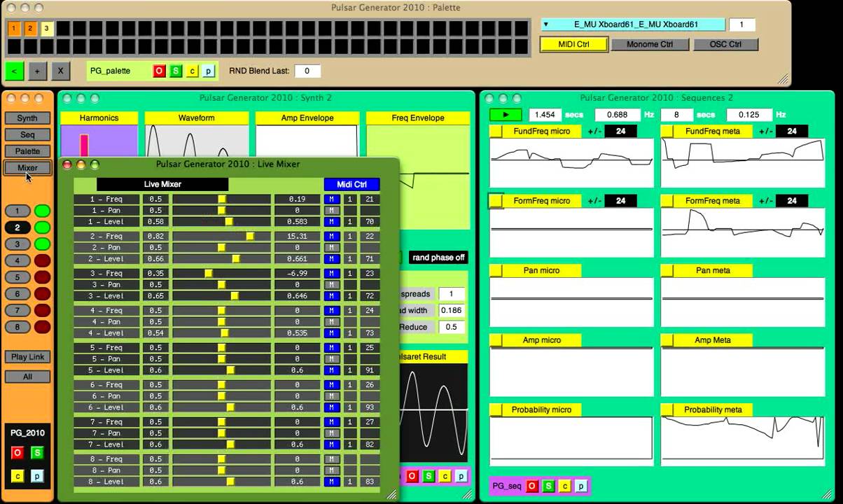This screenshot has height=504, width=843.
Task: Toggle the M button on 5 - Level row
Action: point(332,370)
